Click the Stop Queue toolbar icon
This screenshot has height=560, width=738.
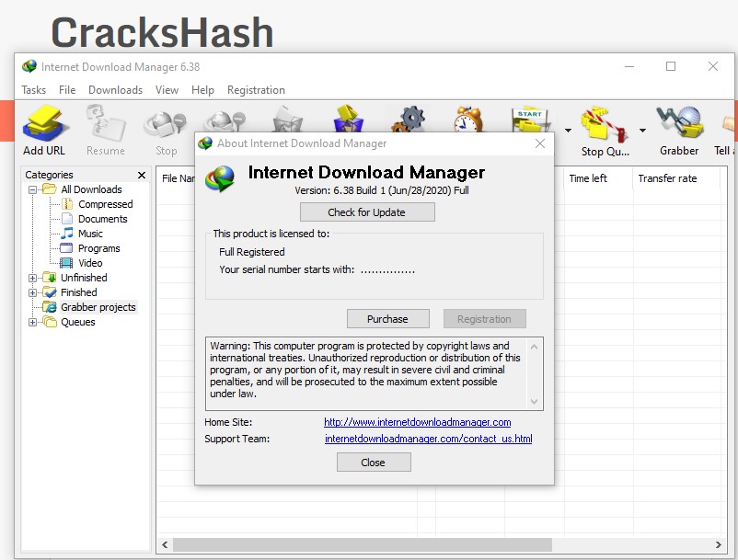tap(605, 123)
